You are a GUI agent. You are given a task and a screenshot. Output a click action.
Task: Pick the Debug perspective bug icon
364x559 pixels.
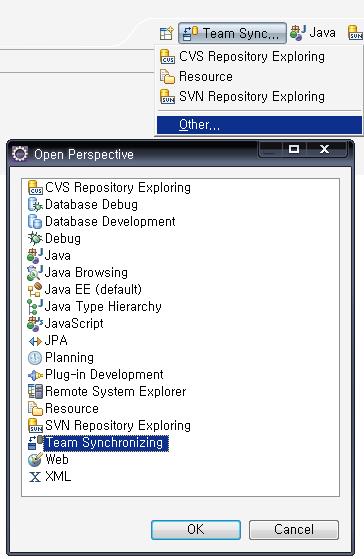tap(35, 239)
